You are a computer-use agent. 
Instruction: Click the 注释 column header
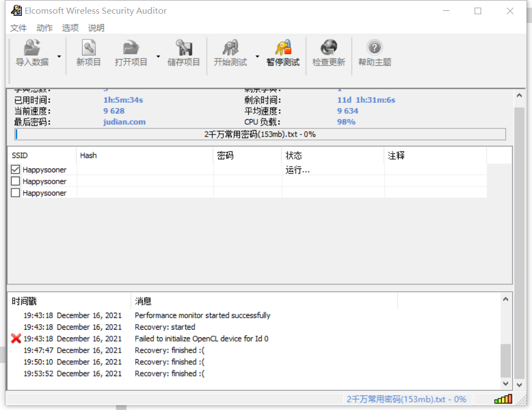point(435,155)
